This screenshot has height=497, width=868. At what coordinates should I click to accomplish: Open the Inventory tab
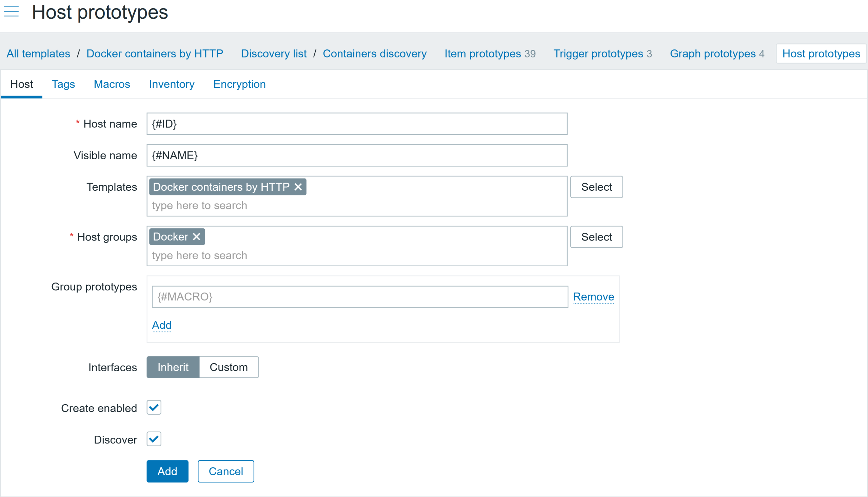click(172, 84)
